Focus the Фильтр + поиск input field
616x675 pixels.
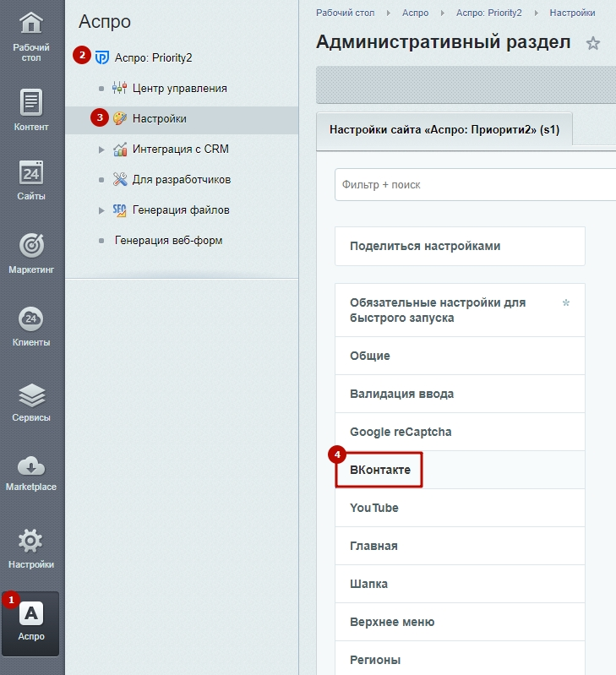coord(476,185)
